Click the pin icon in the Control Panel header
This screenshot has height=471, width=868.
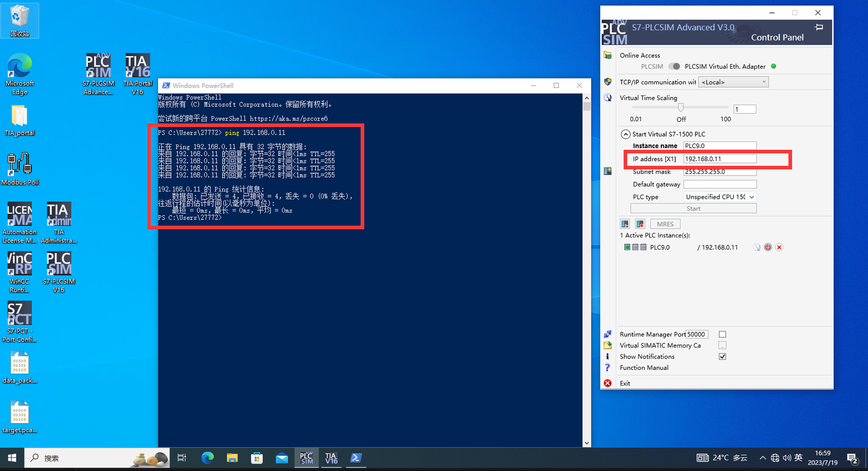point(819,27)
